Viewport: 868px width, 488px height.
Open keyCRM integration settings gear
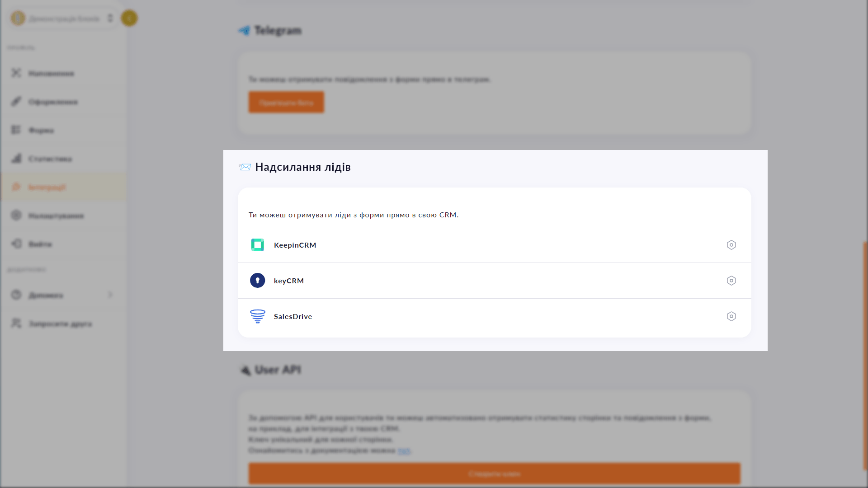[731, 281]
